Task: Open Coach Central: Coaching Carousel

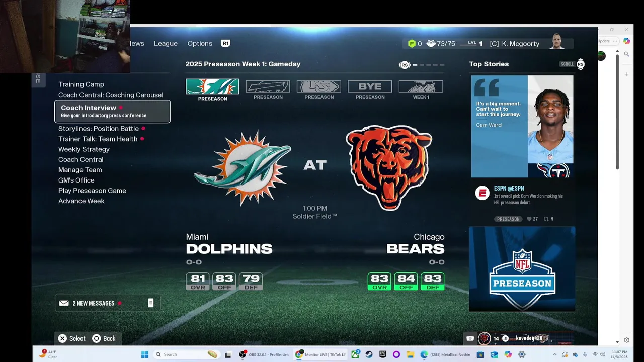Action: (x=111, y=95)
